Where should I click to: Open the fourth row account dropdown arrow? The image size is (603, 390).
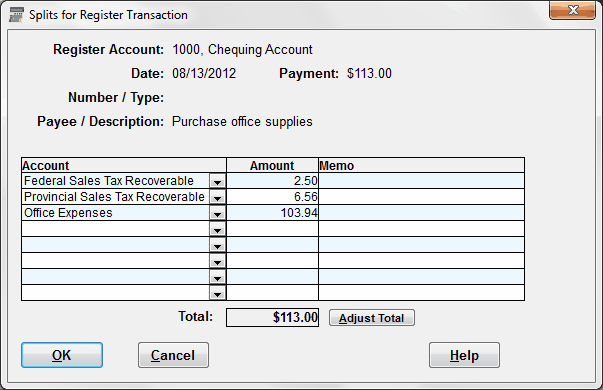217,230
